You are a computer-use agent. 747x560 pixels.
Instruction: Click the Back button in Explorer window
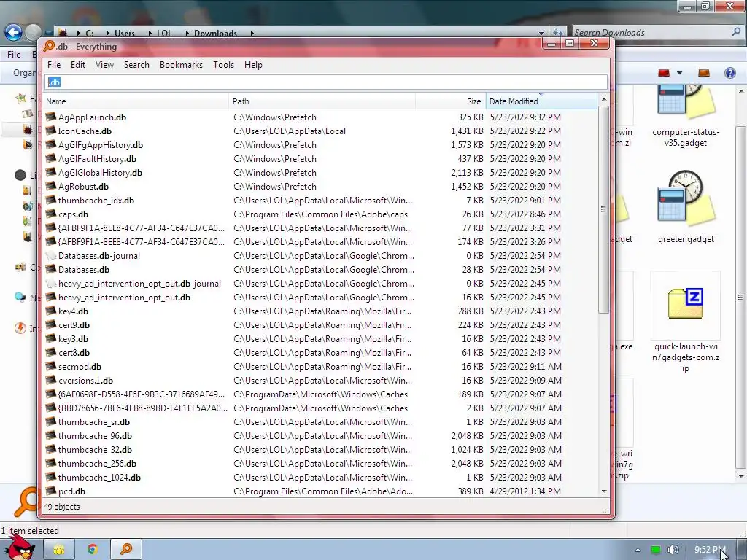click(13, 32)
